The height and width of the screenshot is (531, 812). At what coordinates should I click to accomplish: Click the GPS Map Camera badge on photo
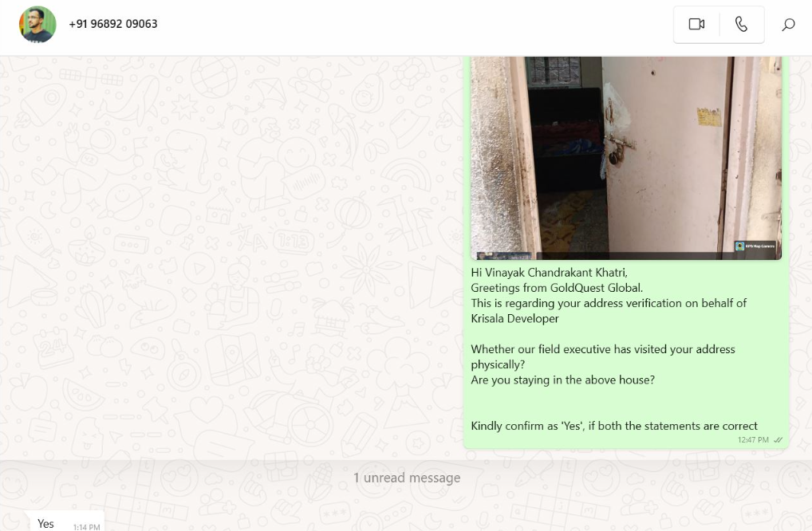tap(755, 246)
